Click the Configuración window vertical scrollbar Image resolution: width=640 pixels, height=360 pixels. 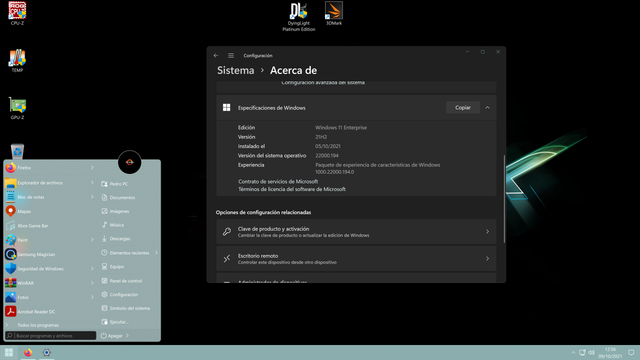[504, 199]
